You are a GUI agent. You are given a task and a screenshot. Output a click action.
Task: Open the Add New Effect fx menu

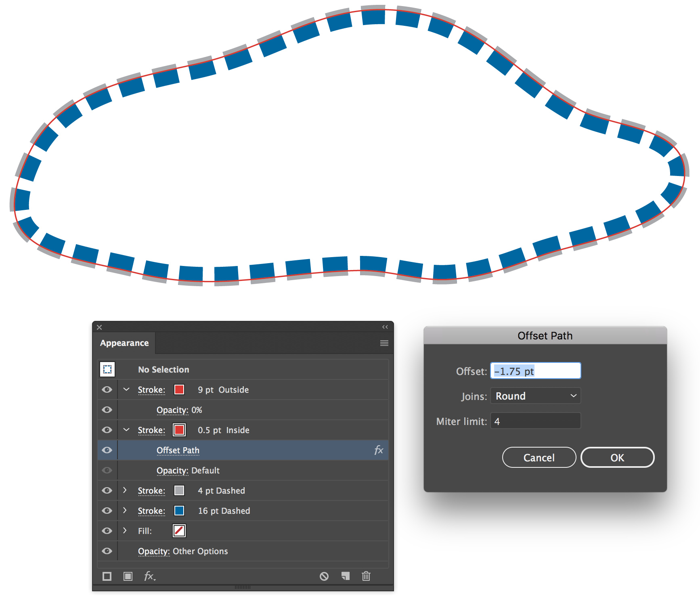click(150, 576)
